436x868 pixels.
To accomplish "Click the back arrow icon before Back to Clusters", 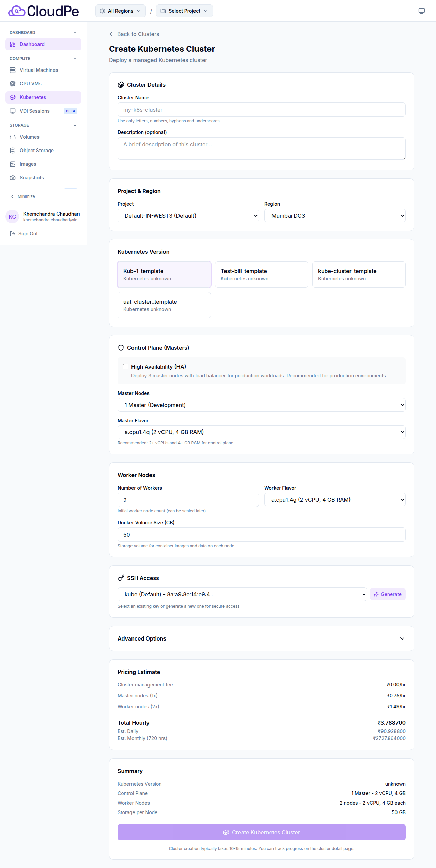I will point(112,34).
